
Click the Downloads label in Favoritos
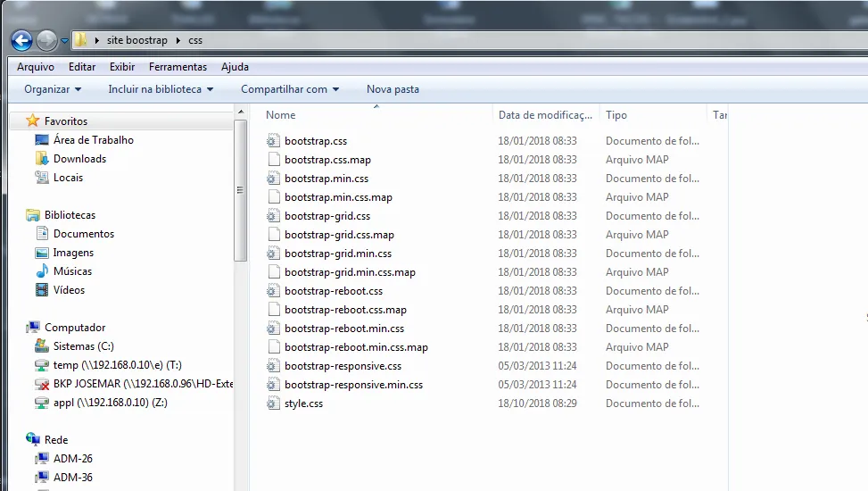79,159
